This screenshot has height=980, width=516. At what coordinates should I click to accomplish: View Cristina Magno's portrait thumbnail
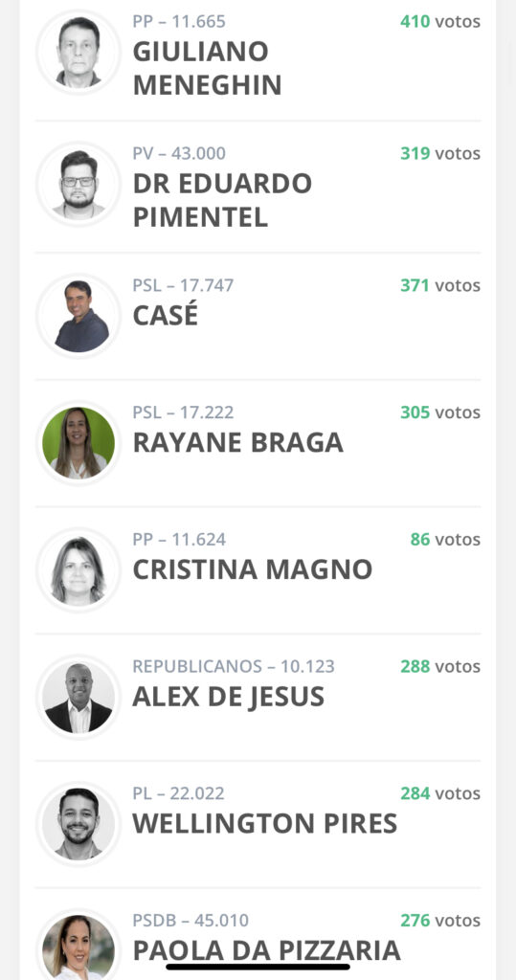(x=79, y=570)
